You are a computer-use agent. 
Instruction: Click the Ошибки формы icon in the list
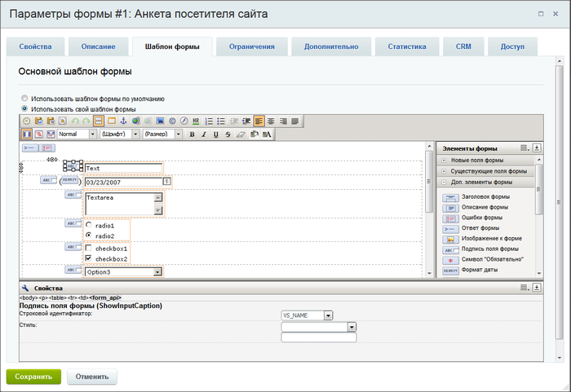click(450, 218)
